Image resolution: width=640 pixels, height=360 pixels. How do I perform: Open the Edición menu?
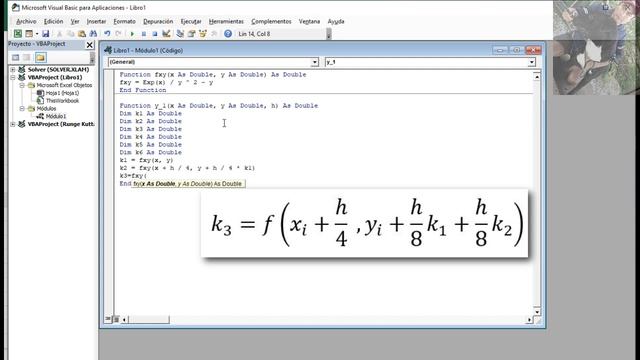(53, 22)
